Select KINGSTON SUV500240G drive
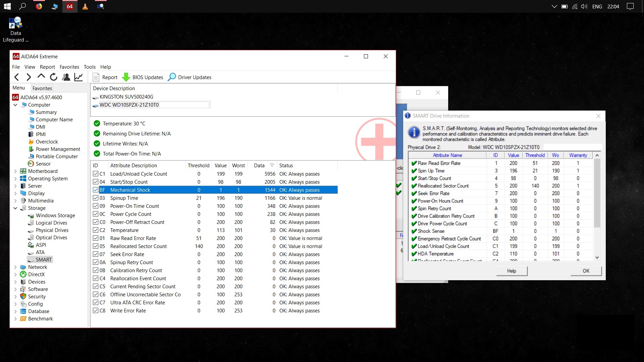Image resolution: width=644 pixels, height=362 pixels. pos(126,97)
